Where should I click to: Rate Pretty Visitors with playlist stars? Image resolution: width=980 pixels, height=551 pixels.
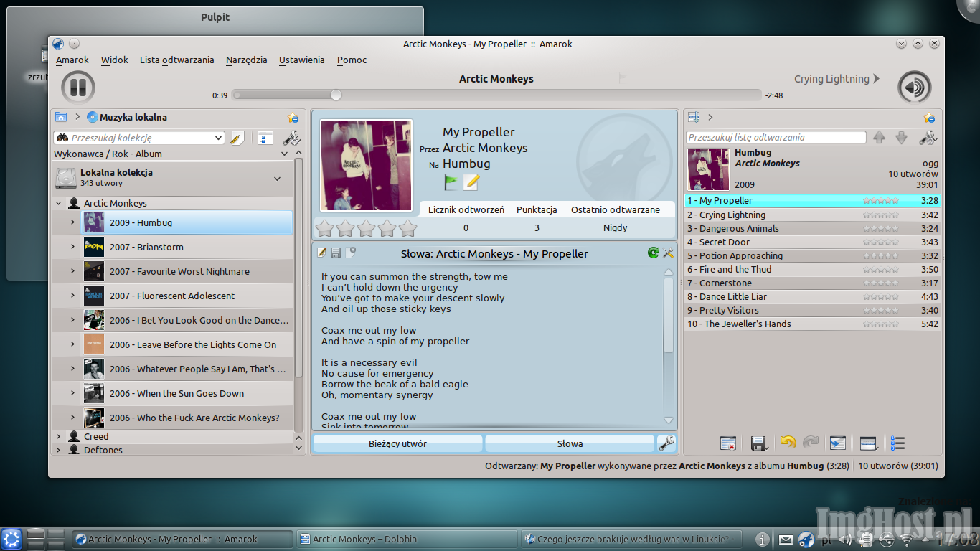(x=881, y=311)
